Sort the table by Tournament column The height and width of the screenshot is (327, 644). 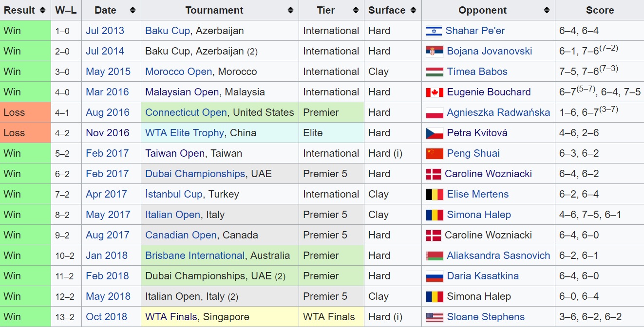[x=290, y=10]
